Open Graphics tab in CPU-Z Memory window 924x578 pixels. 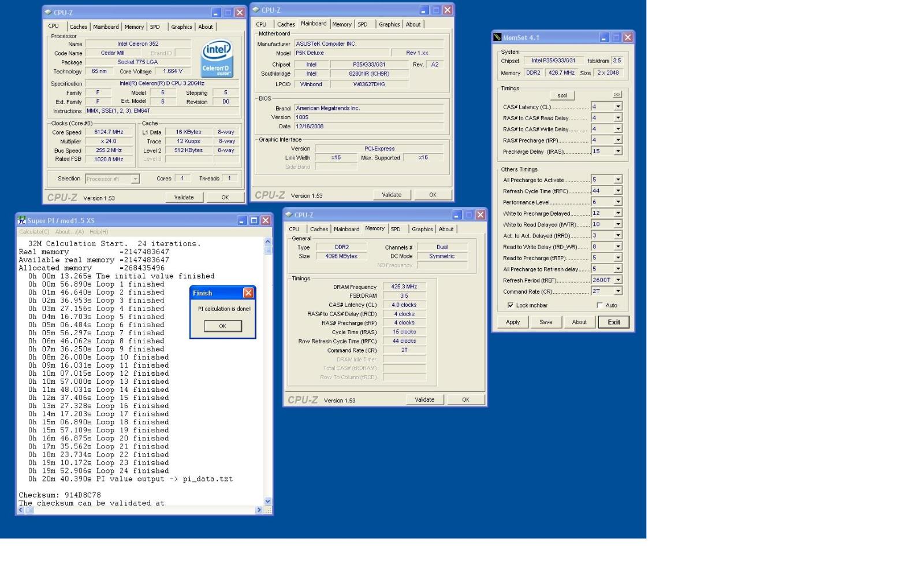tap(422, 229)
